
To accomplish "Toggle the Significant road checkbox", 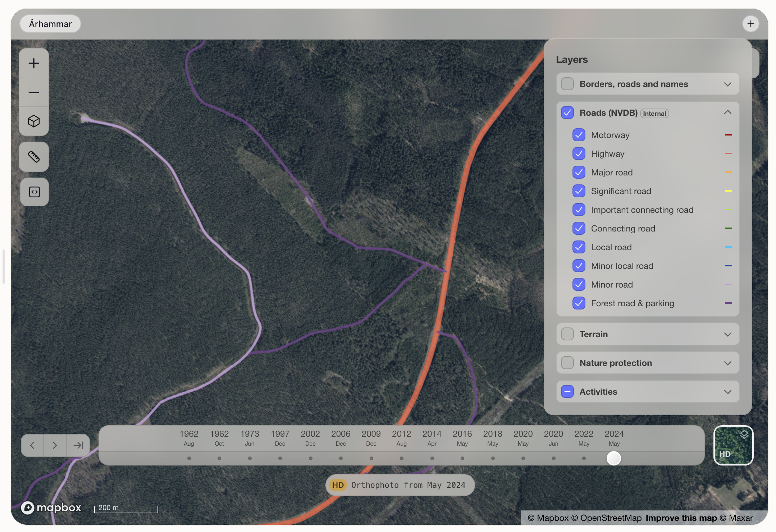I will pos(579,191).
